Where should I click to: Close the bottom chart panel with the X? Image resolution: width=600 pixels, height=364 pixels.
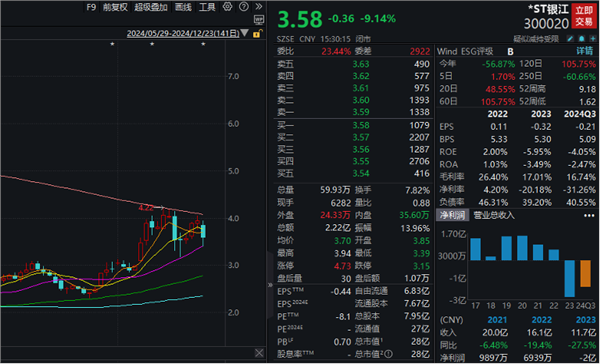point(259,353)
